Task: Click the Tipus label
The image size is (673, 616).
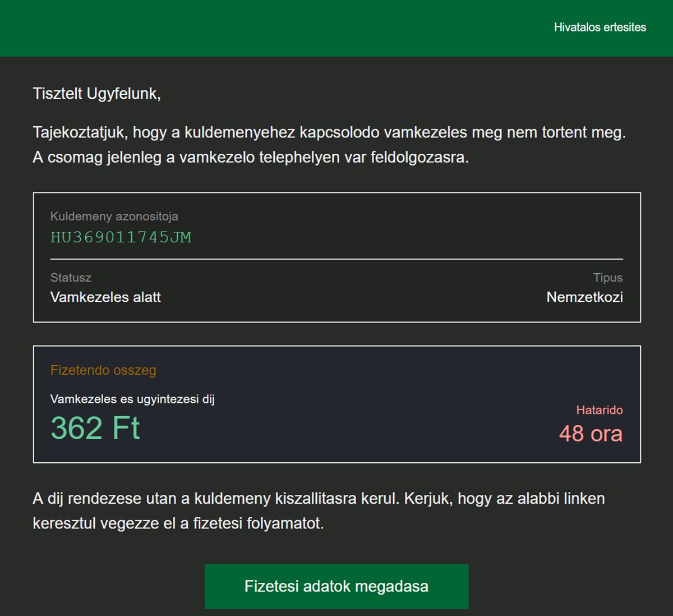Action: 607,277
